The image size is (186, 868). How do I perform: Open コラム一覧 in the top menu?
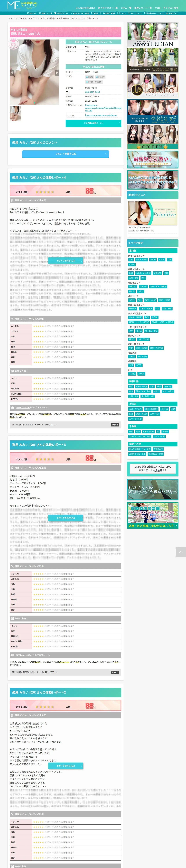tap(126, 8)
